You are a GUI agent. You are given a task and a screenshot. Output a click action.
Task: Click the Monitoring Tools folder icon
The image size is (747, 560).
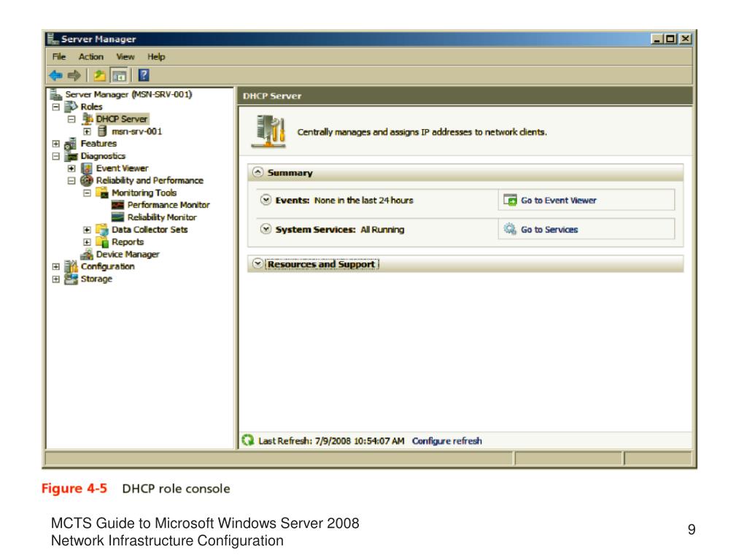tap(102, 192)
